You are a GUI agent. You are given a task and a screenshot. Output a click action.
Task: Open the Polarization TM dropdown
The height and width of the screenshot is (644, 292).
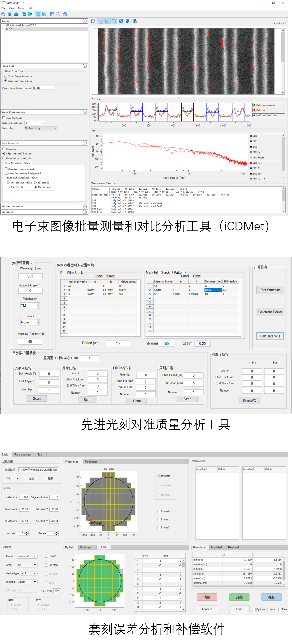pyautogui.click(x=30, y=306)
